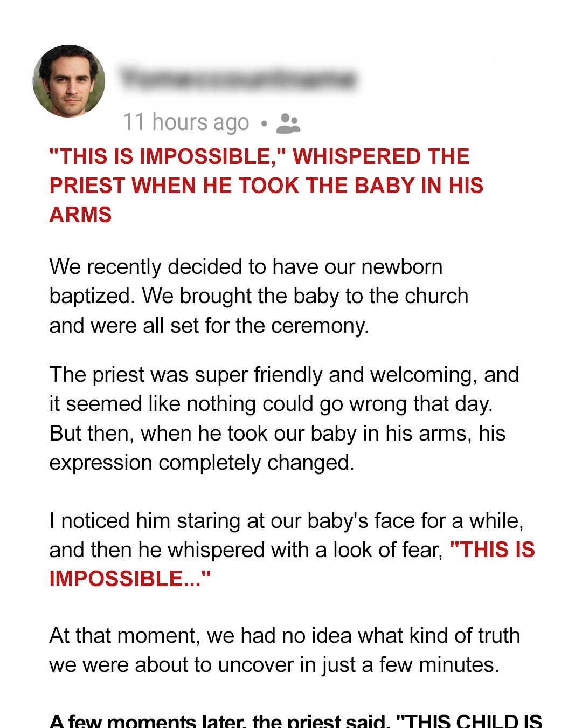Click the bold line 'A few moments later'
The width and height of the screenshot is (582, 728).
(295, 720)
